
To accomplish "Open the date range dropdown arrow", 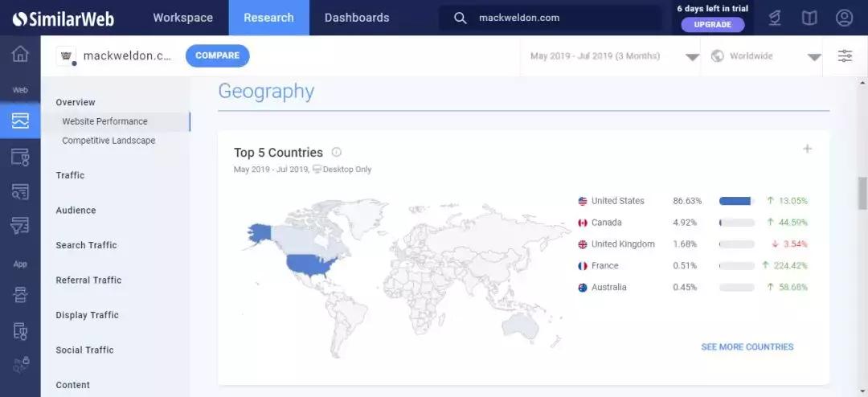I will pyautogui.click(x=693, y=57).
